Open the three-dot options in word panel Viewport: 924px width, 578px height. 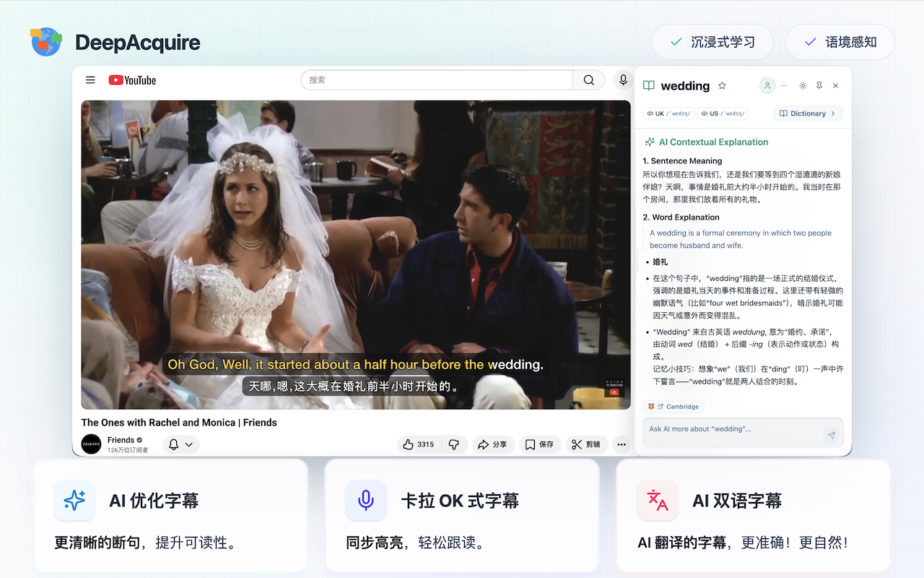point(784,85)
